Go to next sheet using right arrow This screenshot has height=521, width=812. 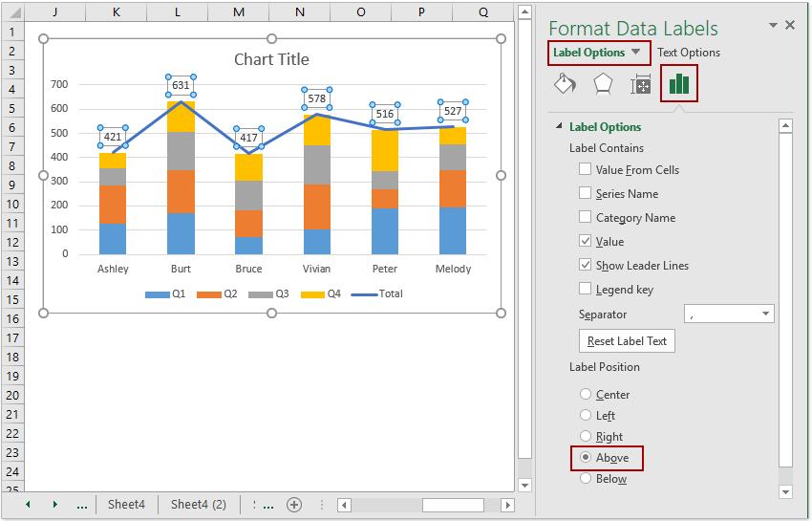54,505
